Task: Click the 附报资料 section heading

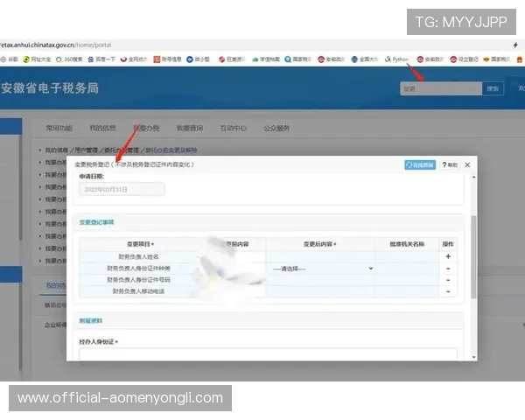Action: click(x=90, y=320)
